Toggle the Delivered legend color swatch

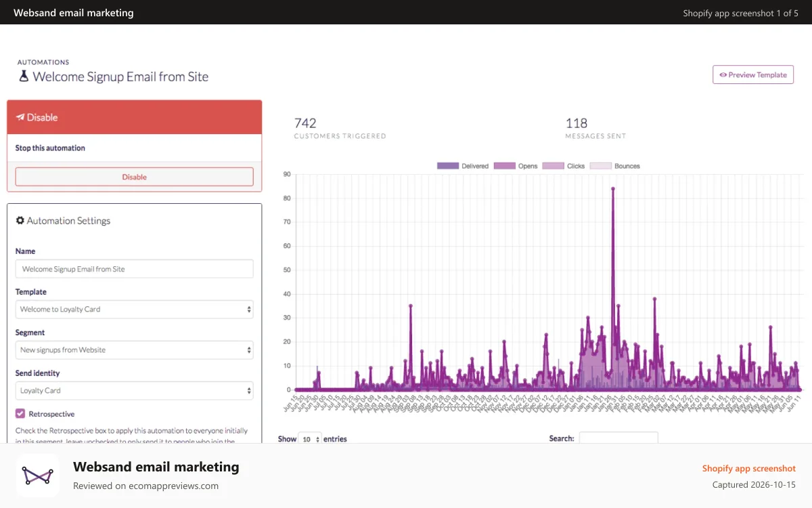click(x=448, y=166)
